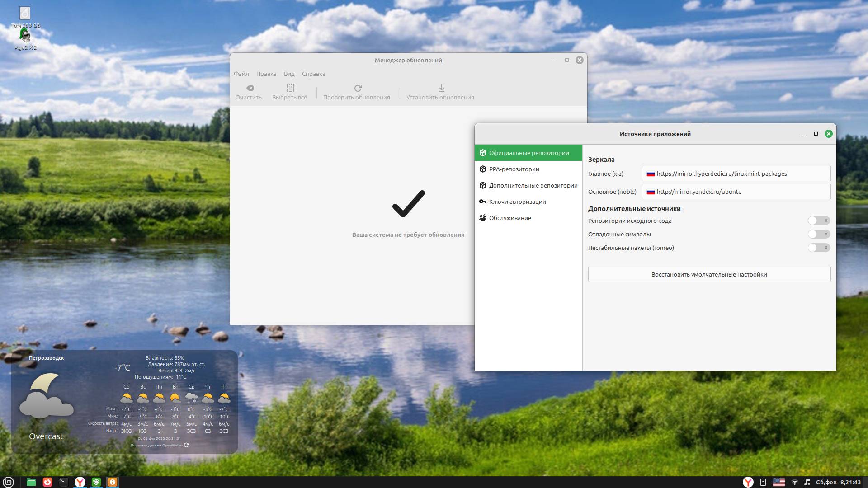Select the 'Очистить' tool in Update Manager

pyautogui.click(x=249, y=92)
